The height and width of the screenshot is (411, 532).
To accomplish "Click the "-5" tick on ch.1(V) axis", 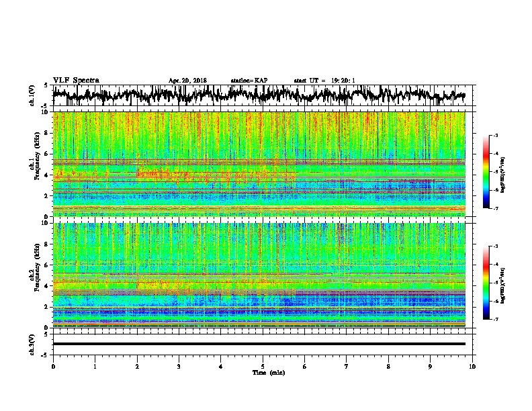I will [46, 106].
